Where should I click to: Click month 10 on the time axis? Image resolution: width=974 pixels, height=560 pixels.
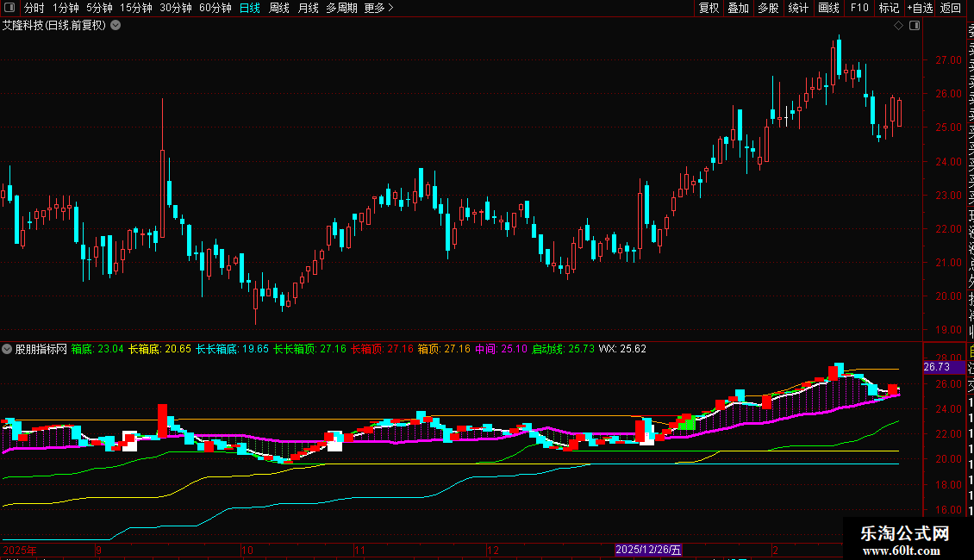tap(247, 550)
